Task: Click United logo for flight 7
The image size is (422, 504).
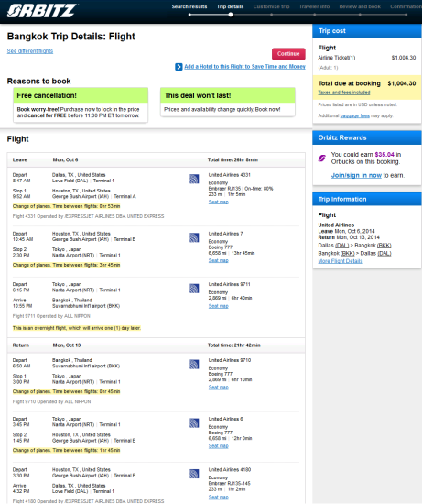Action: (x=194, y=237)
